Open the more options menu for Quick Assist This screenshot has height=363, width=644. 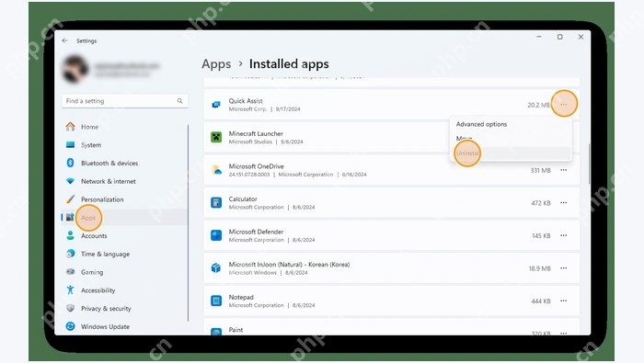(x=563, y=105)
